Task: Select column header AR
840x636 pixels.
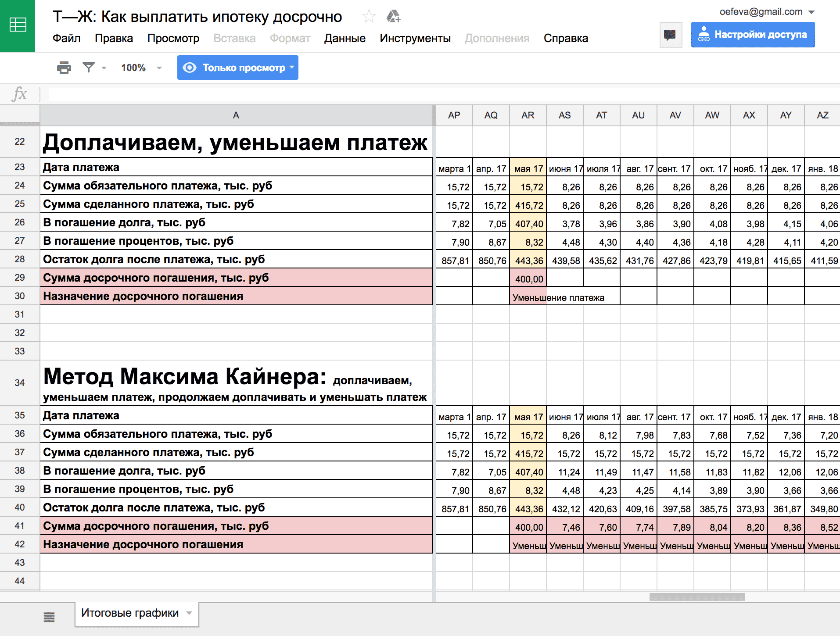Action: pyautogui.click(x=528, y=115)
